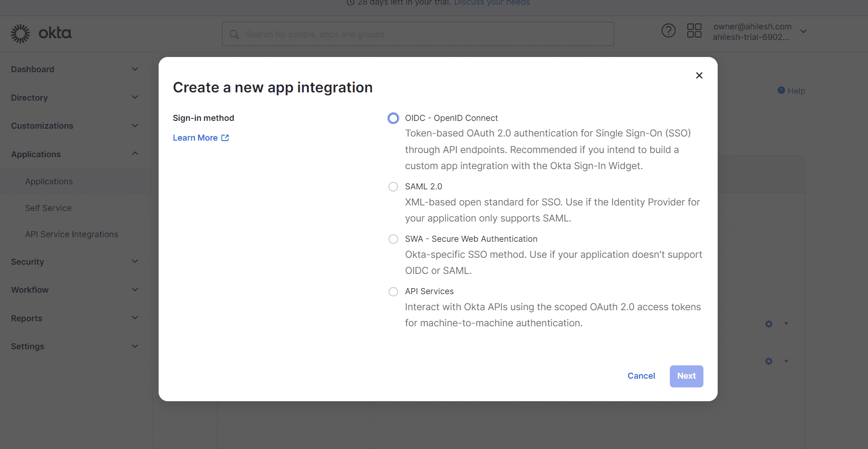
Task: Click the blue Help icon at right
Action: 781,91
